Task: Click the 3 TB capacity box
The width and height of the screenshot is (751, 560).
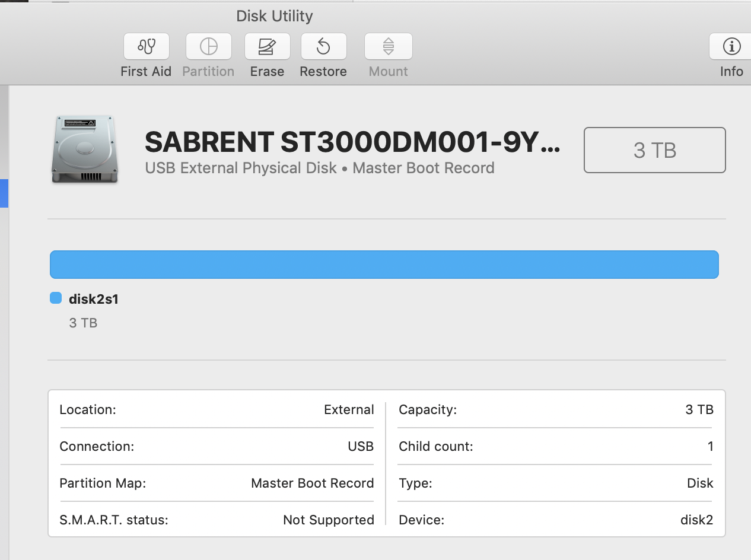Action: [x=655, y=150]
